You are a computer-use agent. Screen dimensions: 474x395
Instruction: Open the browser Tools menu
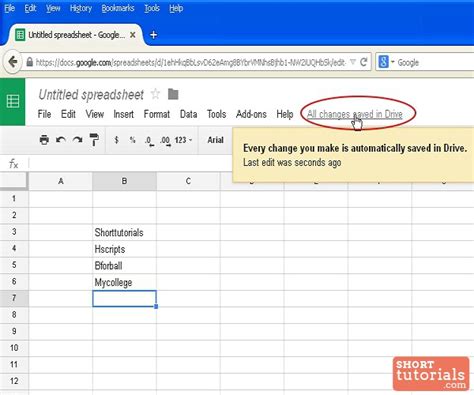pyautogui.click(x=152, y=8)
